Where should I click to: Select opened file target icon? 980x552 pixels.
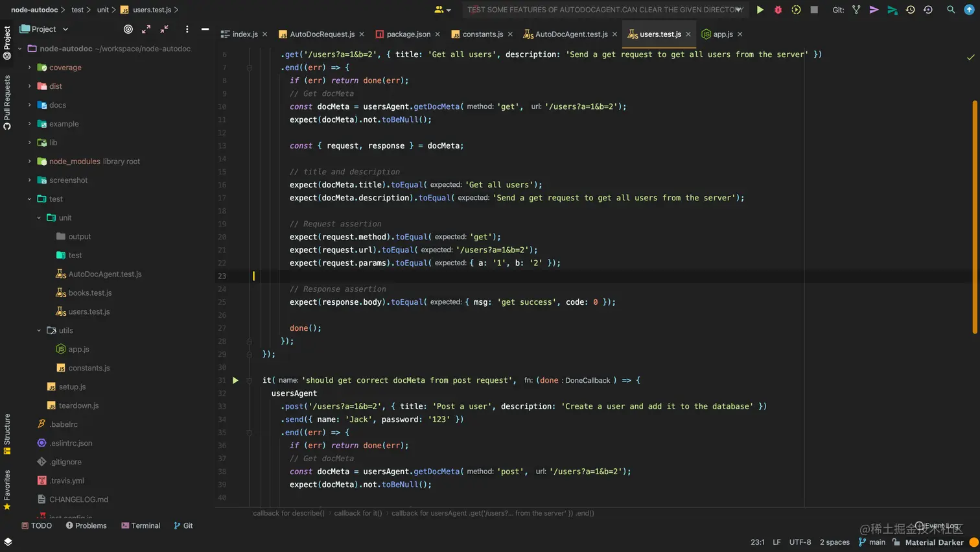coord(128,29)
